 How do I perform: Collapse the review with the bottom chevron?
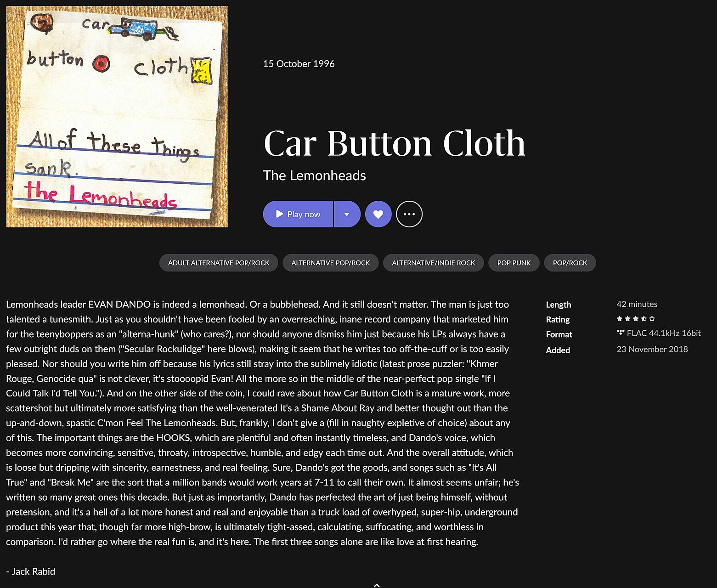(377, 585)
